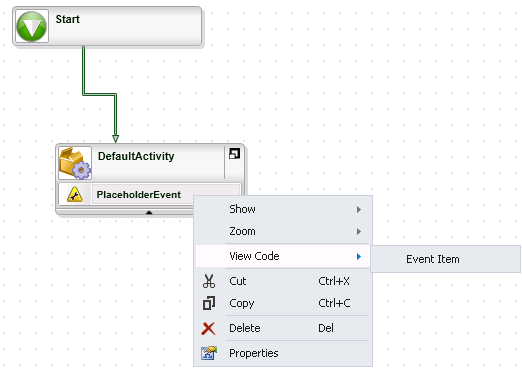Expand the Zoom submenu arrow

pos(359,231)
